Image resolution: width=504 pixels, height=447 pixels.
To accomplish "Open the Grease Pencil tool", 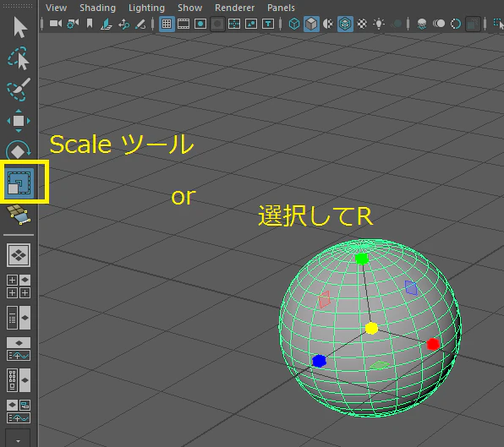I will (140, 25).
